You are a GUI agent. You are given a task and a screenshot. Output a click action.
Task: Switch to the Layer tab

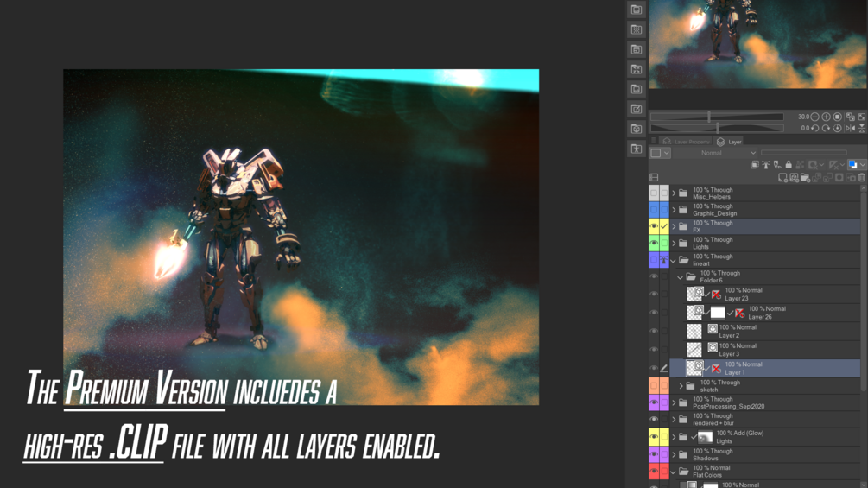click(730, 142)
